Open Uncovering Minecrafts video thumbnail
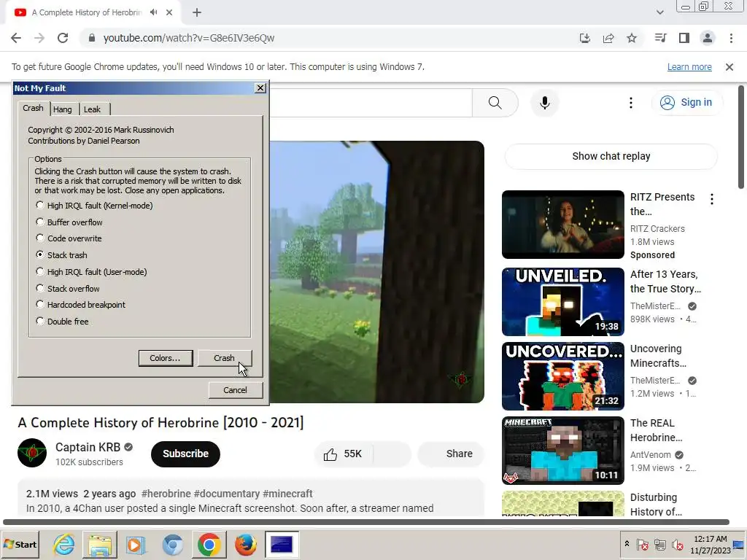This screenshot has width=747, height=560. [x=562, y=376]
